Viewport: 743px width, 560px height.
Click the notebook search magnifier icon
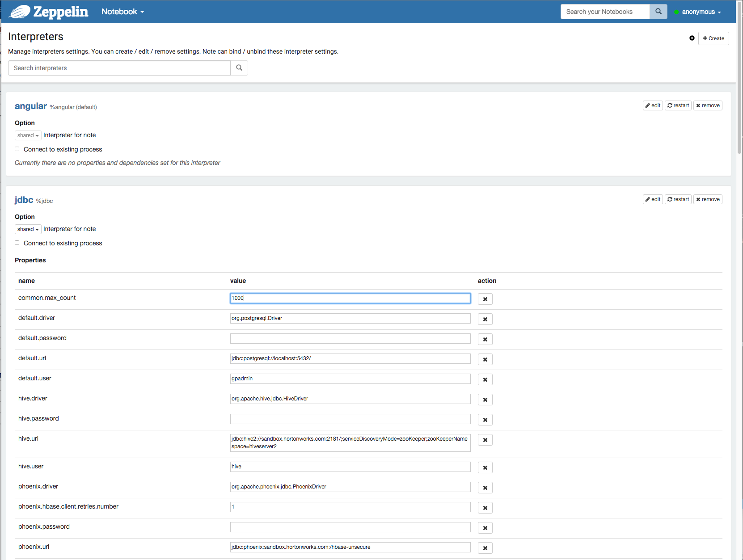658,11
